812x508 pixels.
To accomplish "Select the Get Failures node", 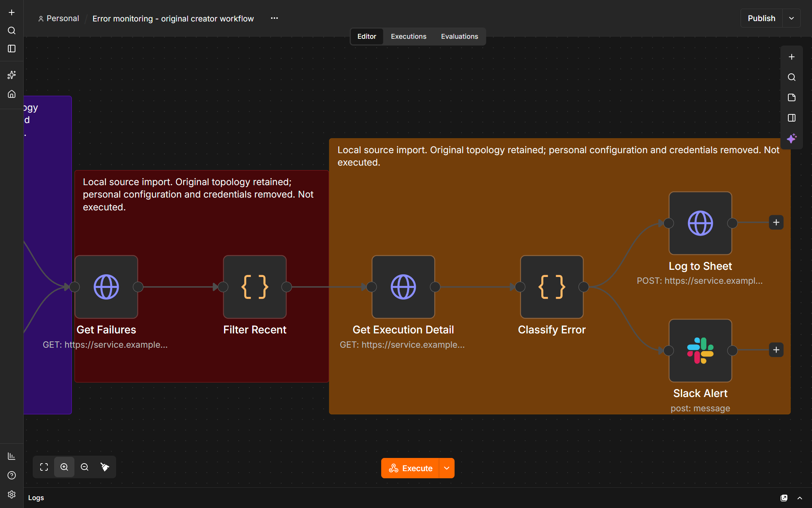I will pos(106,287).
